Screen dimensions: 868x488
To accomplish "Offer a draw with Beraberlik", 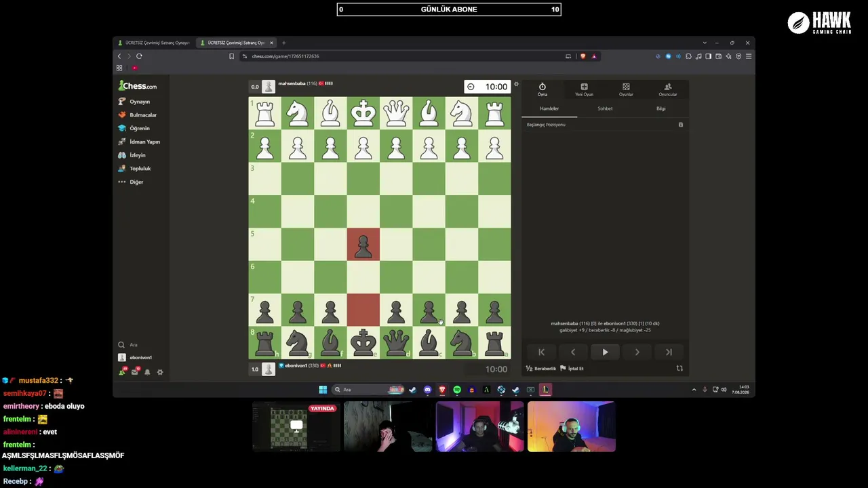I will pyautogui.click(x=541, y=369).
